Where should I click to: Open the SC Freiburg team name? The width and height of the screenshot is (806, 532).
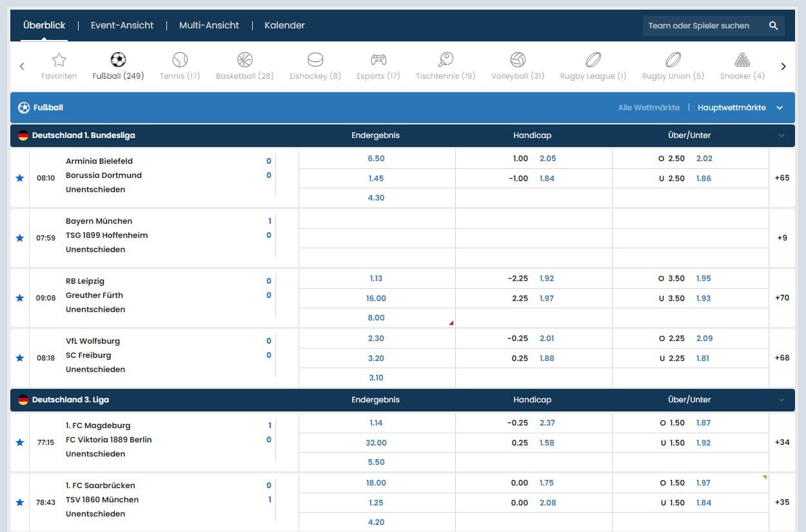tap(88, 355)
